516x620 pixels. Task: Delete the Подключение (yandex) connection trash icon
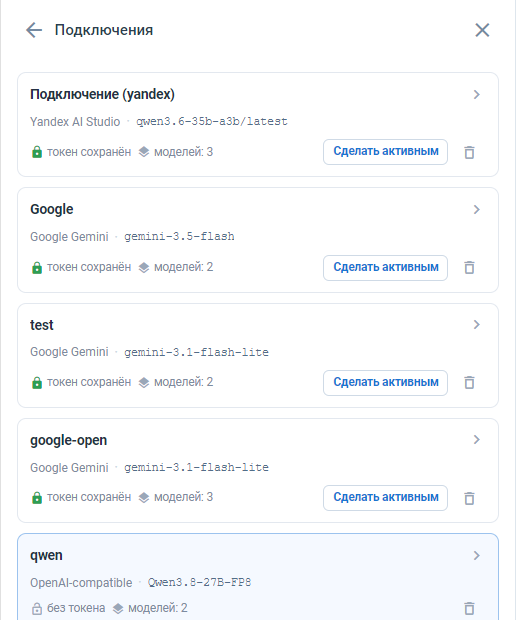pos(469,152)
